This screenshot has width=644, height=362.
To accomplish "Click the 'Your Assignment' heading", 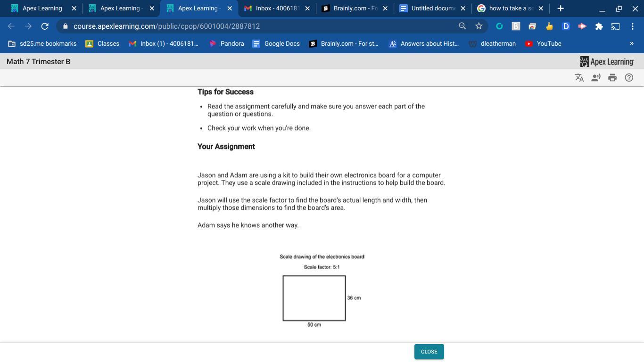I will pos(226,147).
